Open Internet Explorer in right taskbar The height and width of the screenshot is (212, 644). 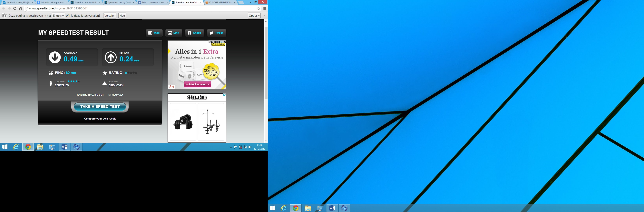click(x=284, y=208)
